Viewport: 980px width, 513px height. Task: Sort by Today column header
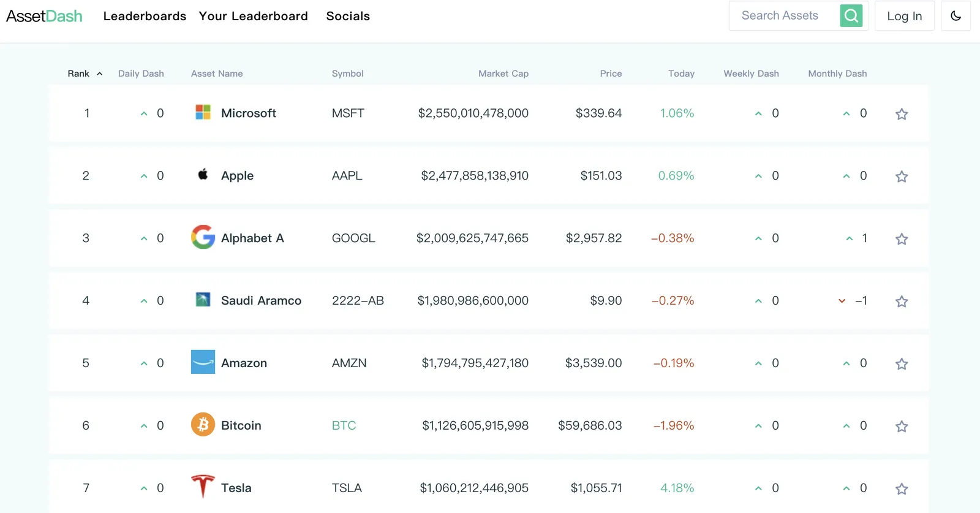click(x=681, y=74)
